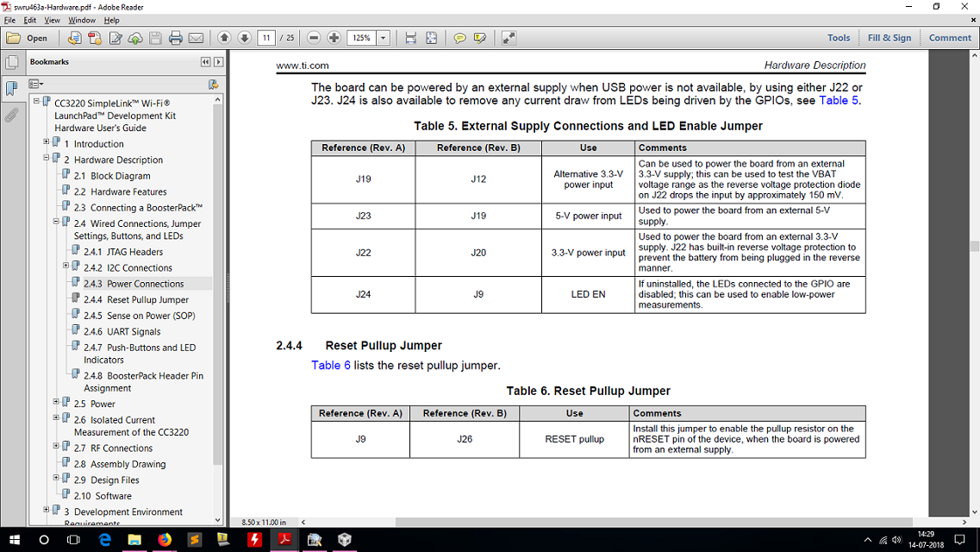The width and height of the screenshot is (980, 552).
Task: Expand the 2.5 Power bookmark
Action: tap(56, 402)
